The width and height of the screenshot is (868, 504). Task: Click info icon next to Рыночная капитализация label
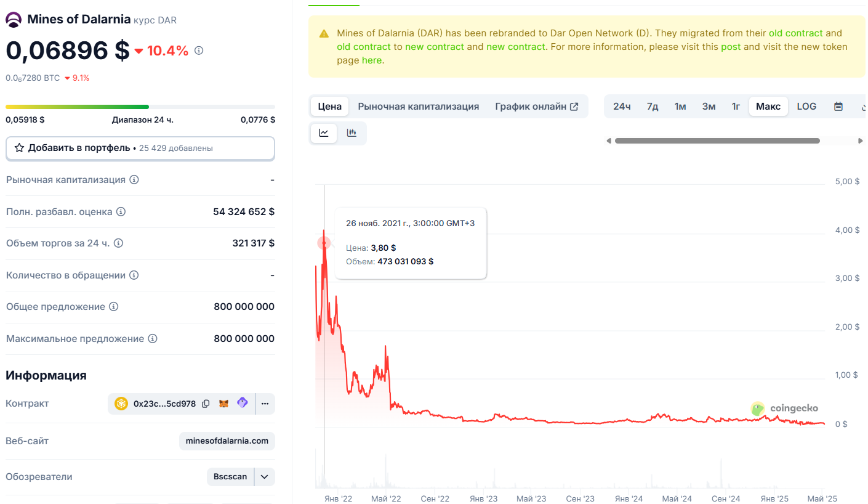pos(134,180)
